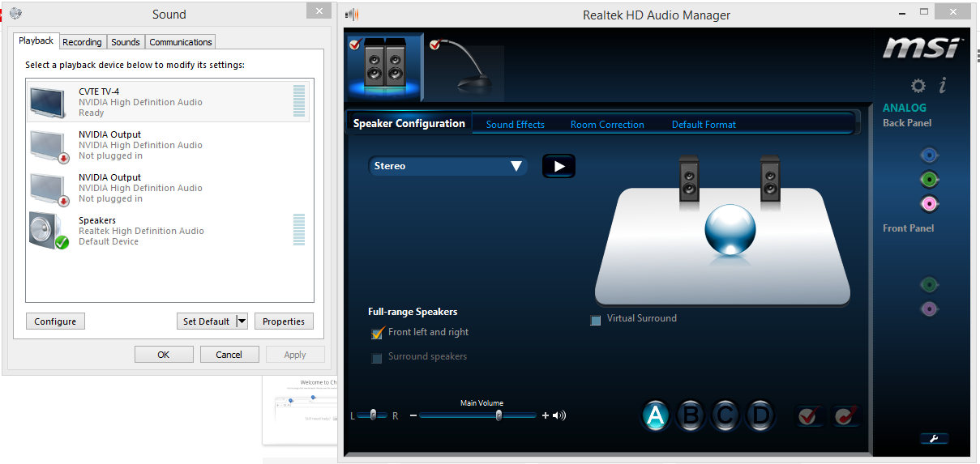980x464 pixels.
Task: Click the blue listener sphere
Action: pyautogui.click(x=730, y=229)
